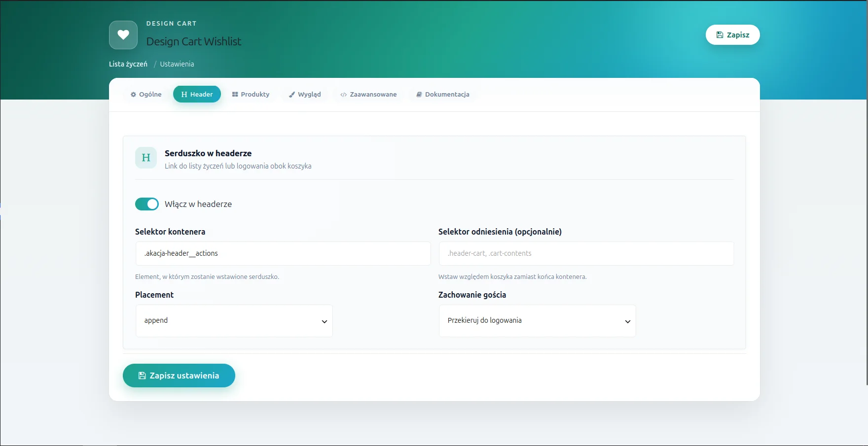
Task: Click the Zapisz ustawienia button
Action: coord(179,376)
